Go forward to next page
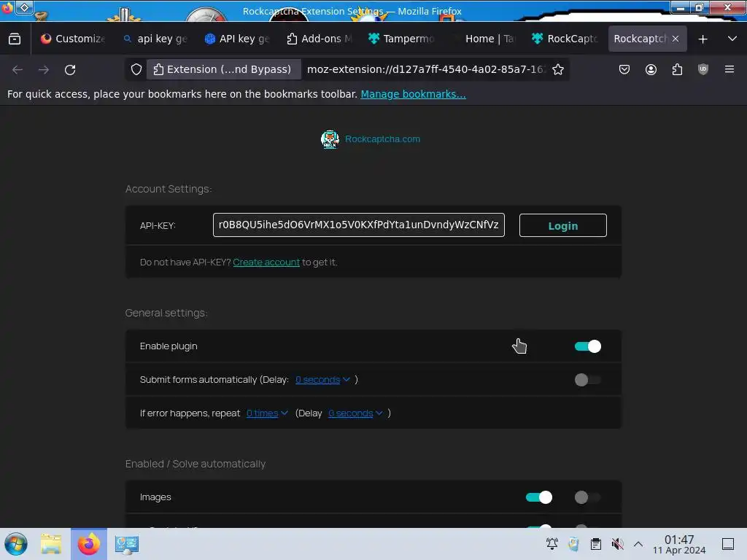Screen dimensions: 747x560 (44, 69)
